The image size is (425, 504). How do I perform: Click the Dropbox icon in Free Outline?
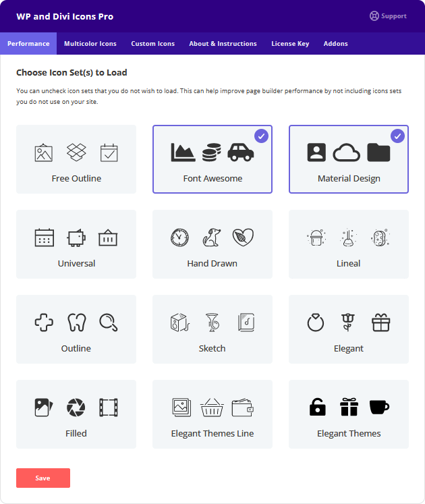click(x=76, y=152)
